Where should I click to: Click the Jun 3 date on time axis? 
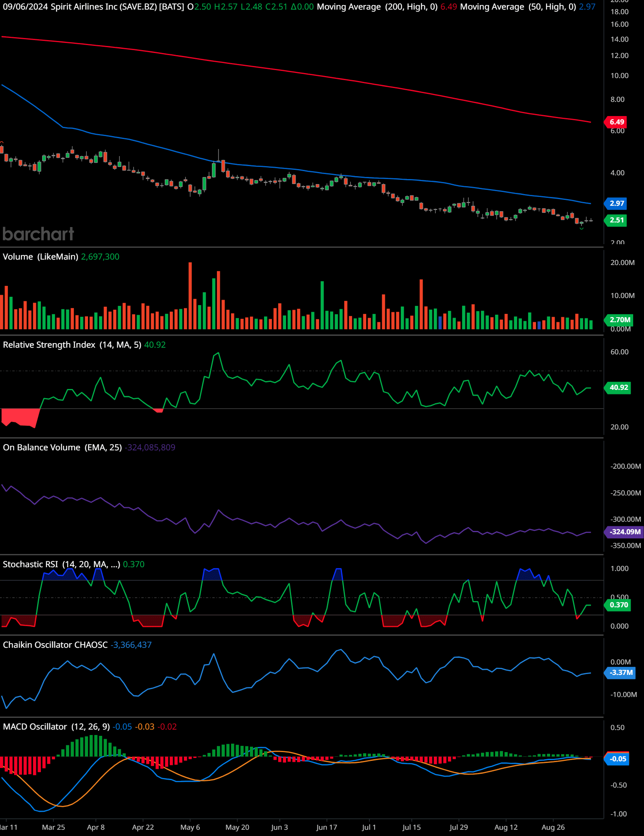pos(279,827)
